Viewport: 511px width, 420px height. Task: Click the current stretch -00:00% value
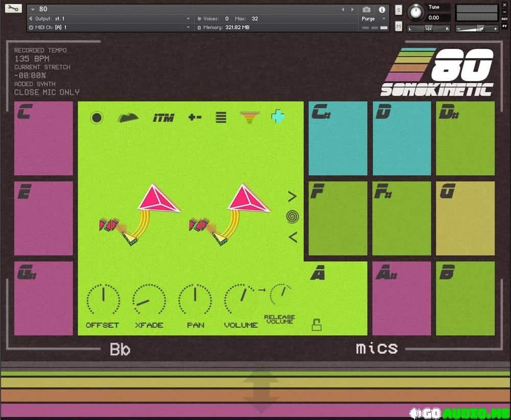point(30,76)
